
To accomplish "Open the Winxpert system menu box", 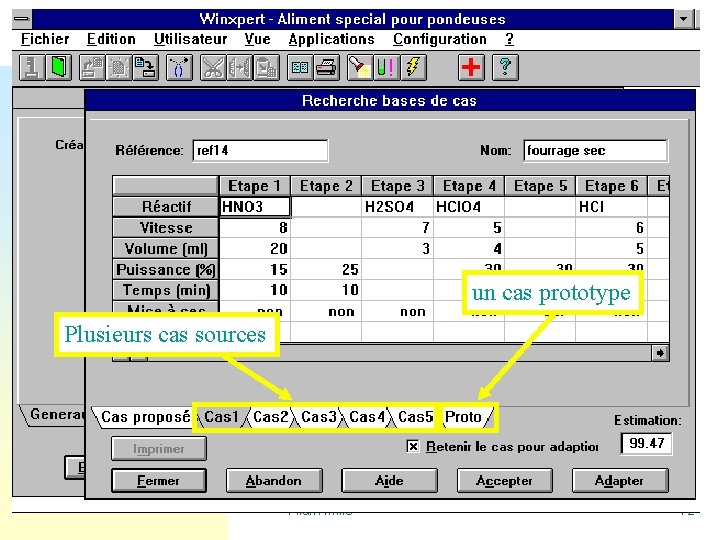I will tap(22, 19).
